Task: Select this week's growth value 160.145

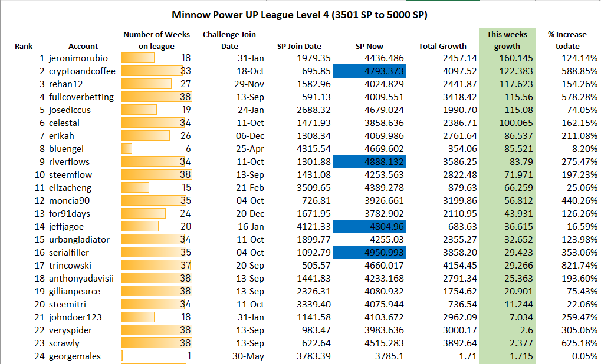Action: click(x=516, y=58)
